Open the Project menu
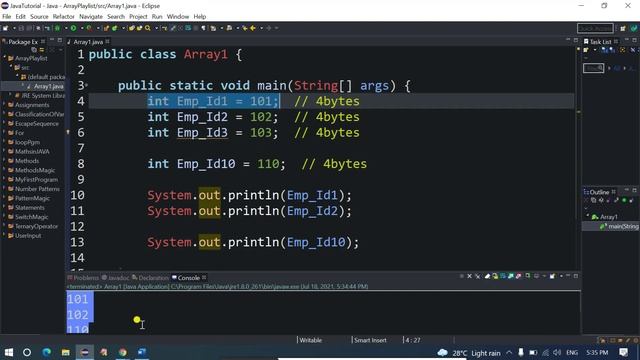This screenshot has height=360, width=640. [x=138, y=17]
